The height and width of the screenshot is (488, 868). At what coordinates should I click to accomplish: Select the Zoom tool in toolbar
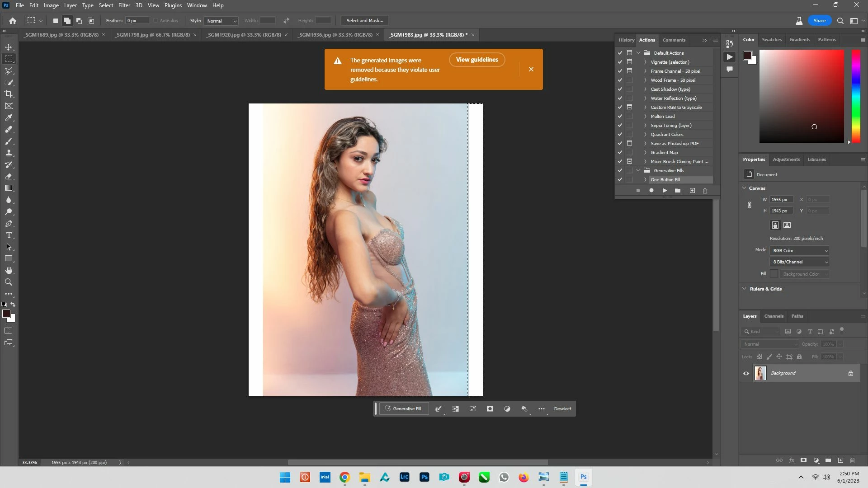pyautogui.click(x=9, y=282)
